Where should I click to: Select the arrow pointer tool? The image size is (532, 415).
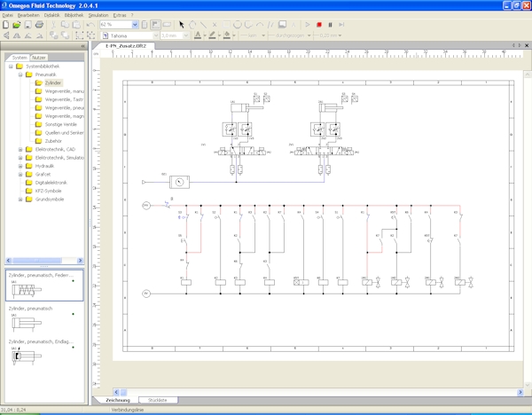pos(182,25)
